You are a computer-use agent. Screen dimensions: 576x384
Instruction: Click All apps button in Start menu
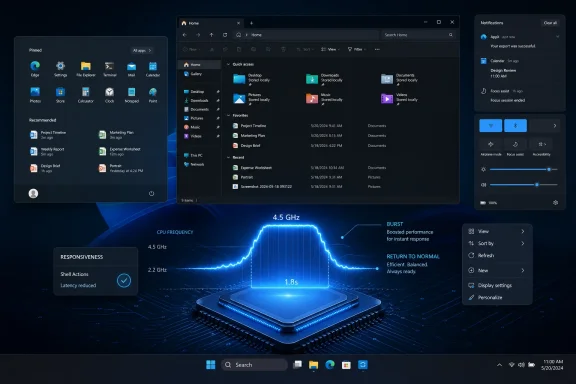tap(142, 50)
